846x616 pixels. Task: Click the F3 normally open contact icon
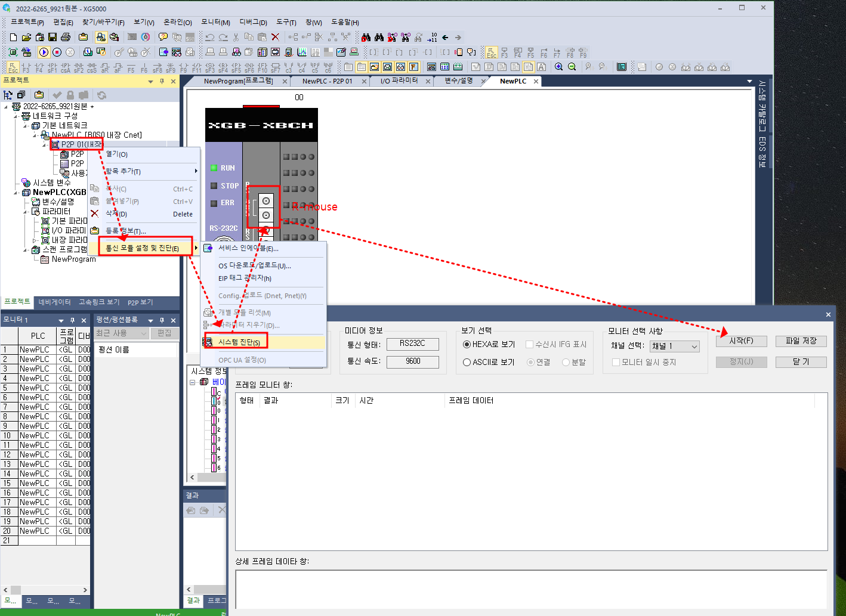pyautogui.click(x=26, y=67)
